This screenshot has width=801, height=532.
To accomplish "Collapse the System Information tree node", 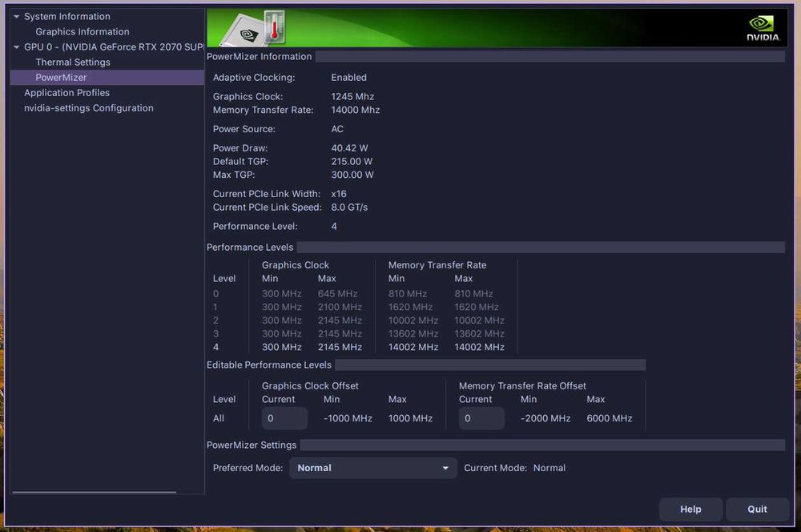I will [16, 16].
